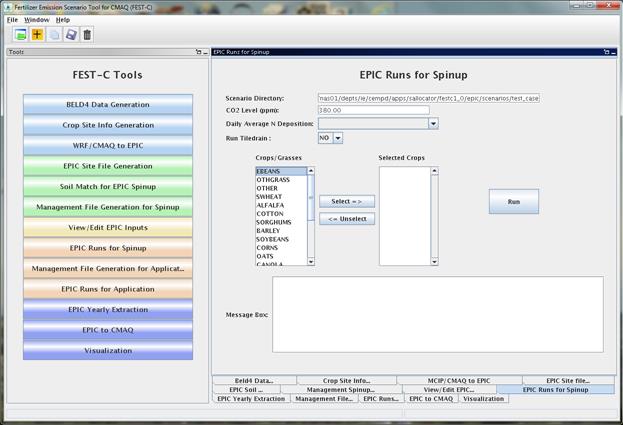The height and width of the screenshot is (425, 623).
Task: Click the Scenario Directory field
Action: pyautogui.click(x=429, y=98)
